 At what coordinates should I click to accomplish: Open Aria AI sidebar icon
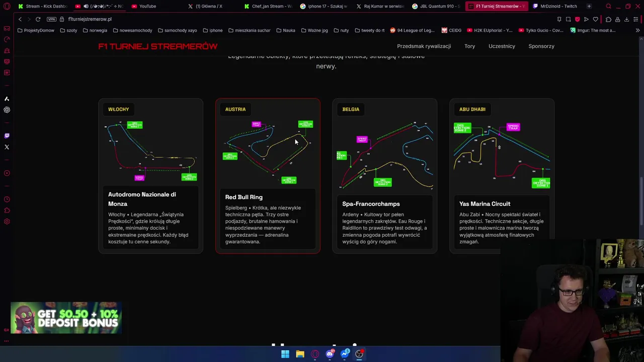[x=7, y=99]
